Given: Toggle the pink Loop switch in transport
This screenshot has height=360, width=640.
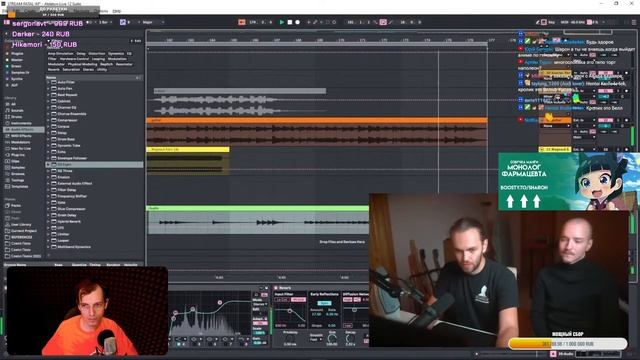Looking at the screenshot, I should (383, 22).
